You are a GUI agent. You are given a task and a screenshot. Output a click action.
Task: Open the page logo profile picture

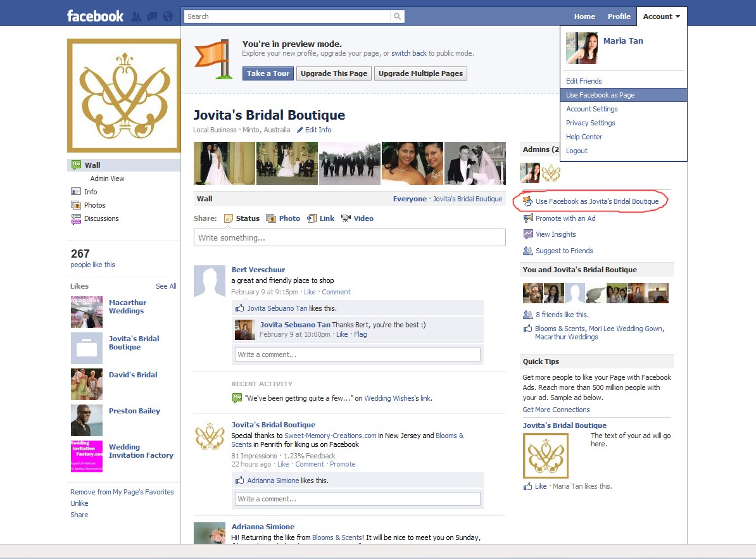click(x=124, y=96)
